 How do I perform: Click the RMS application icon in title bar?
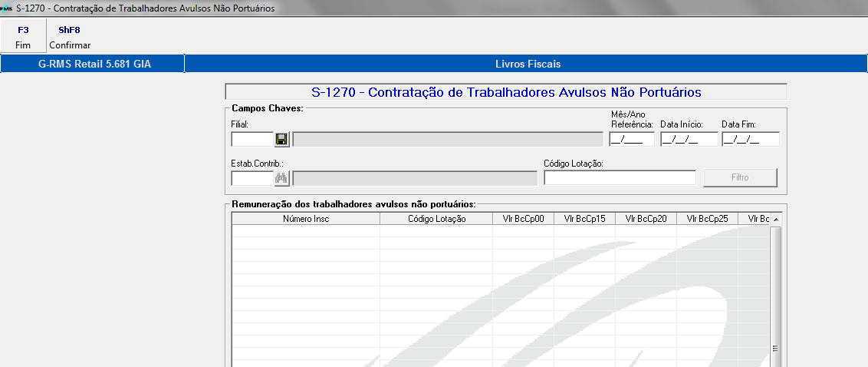[x=6, y=9]
